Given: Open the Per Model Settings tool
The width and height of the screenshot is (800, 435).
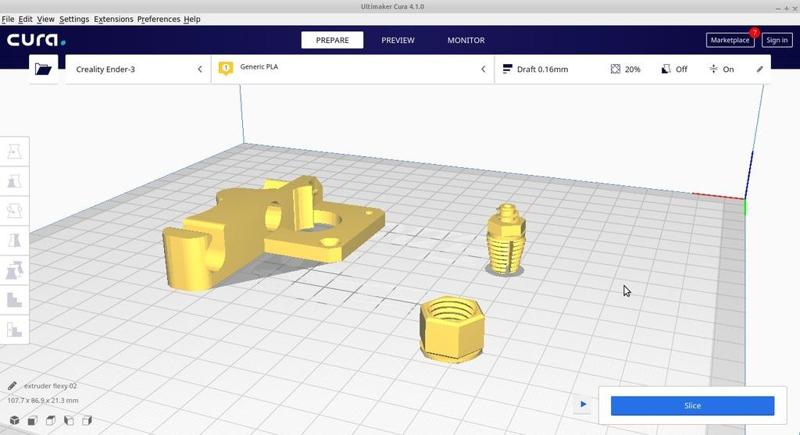Looking at the screenshot, I should click(14, 270).
